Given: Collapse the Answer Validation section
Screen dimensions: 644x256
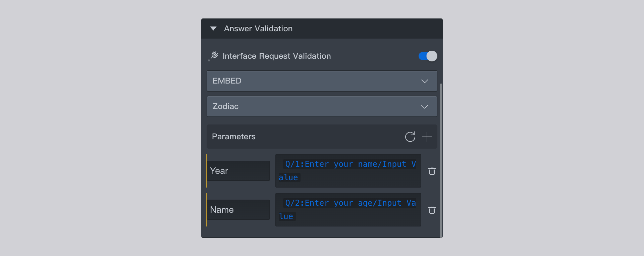Looking at the screenshot, I should (x=213, y=29).
